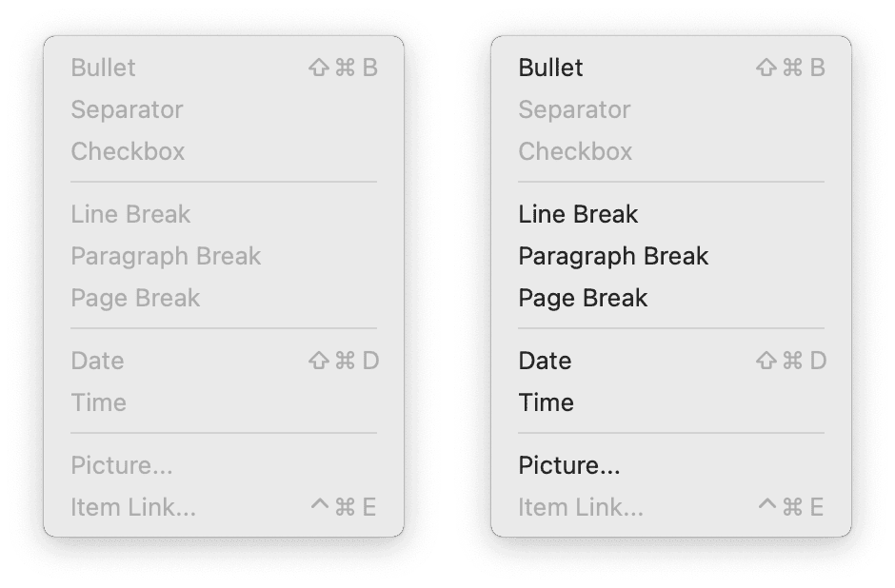Select the greyed-out Picture... item

[x=122, y=465]
